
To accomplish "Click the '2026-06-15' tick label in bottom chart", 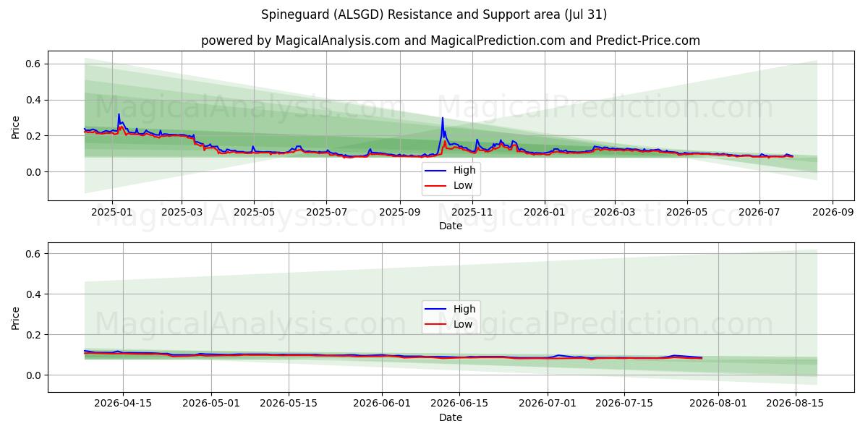I will pos(459,404).
